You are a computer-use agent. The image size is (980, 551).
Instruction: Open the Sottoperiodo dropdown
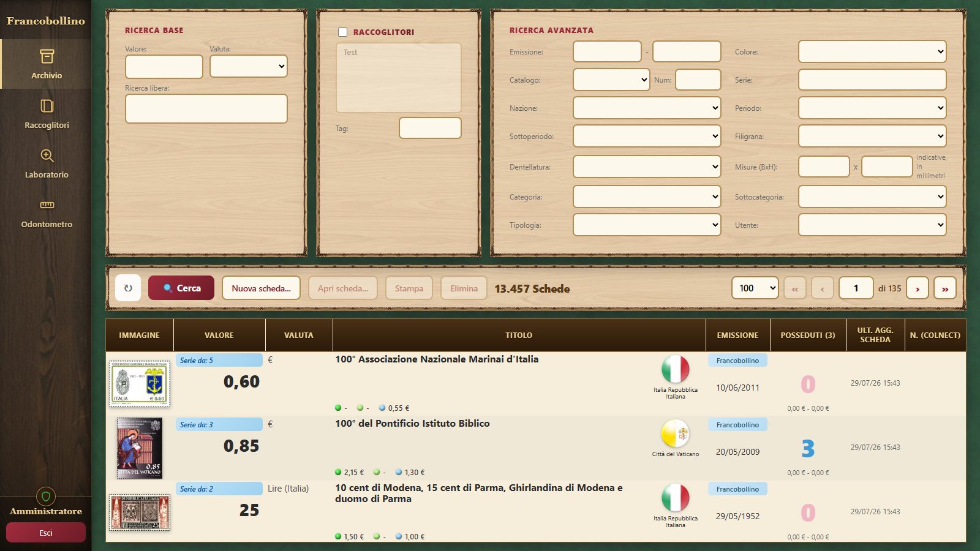click(647, 136)
